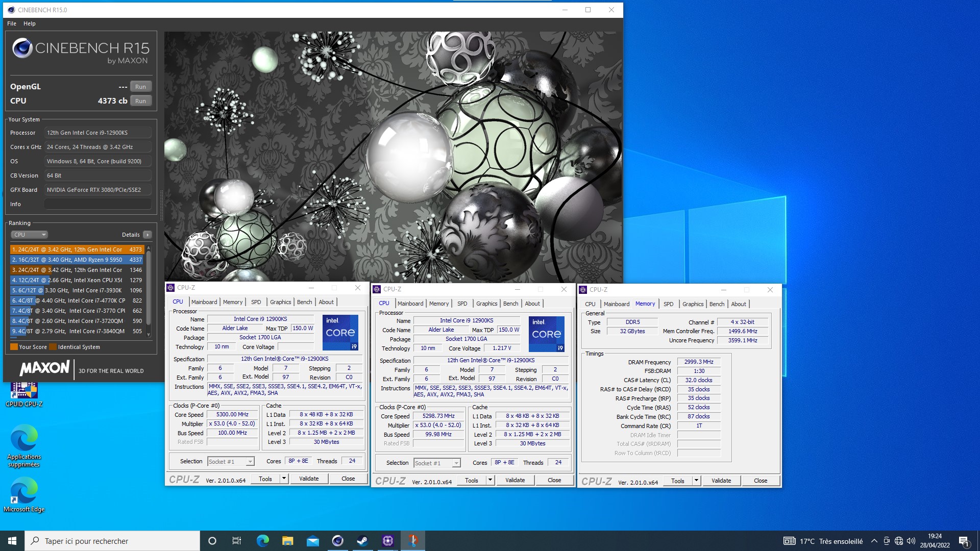Switch to Memory tab in first CPU-Z
Viewport: 980px width, 551px height.
coord(233,302)
